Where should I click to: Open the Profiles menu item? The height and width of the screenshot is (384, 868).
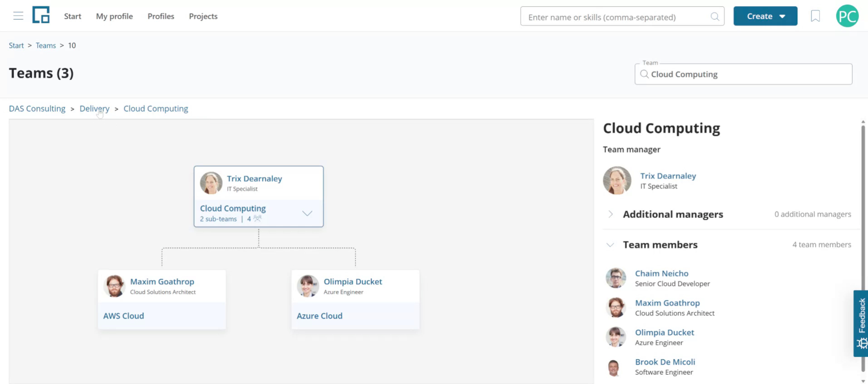[161, 16]
